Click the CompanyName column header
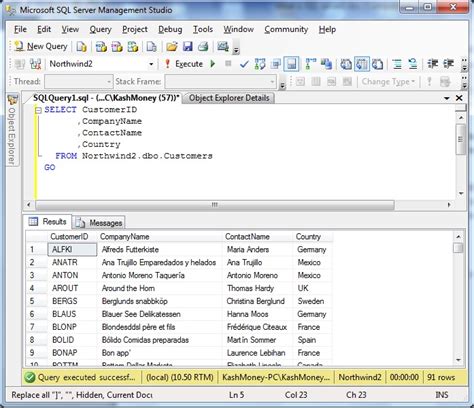The height and width of the screenshot is (408, 474). 160,237
